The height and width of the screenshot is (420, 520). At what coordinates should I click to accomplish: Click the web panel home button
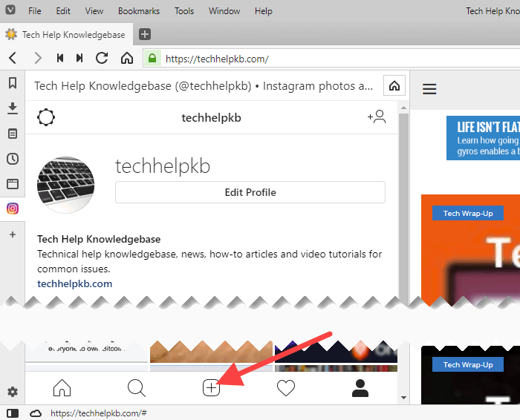pyautogui.click(x=394, y=86)
